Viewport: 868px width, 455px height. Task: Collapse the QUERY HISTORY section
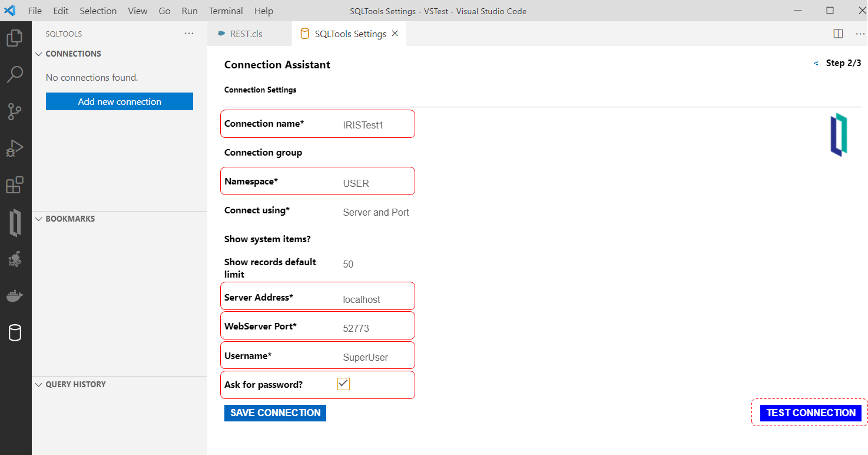tap(39, 385)
